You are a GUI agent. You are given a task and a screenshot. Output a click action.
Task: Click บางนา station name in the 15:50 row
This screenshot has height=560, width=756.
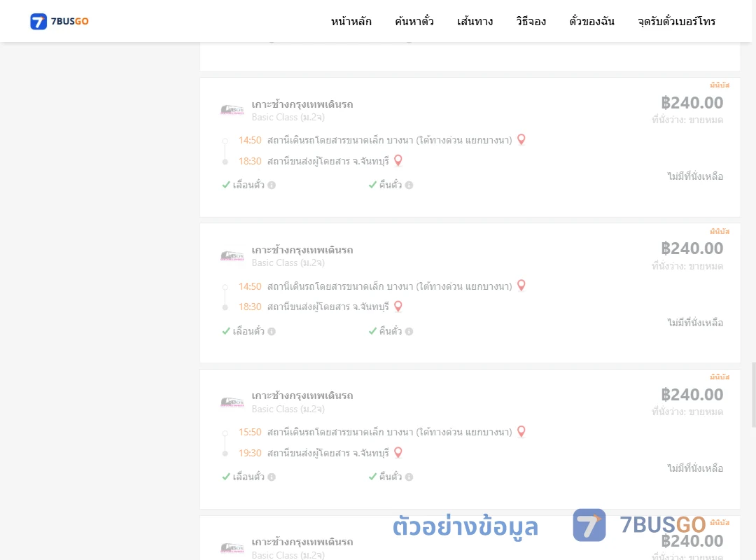tap(390, 432)
